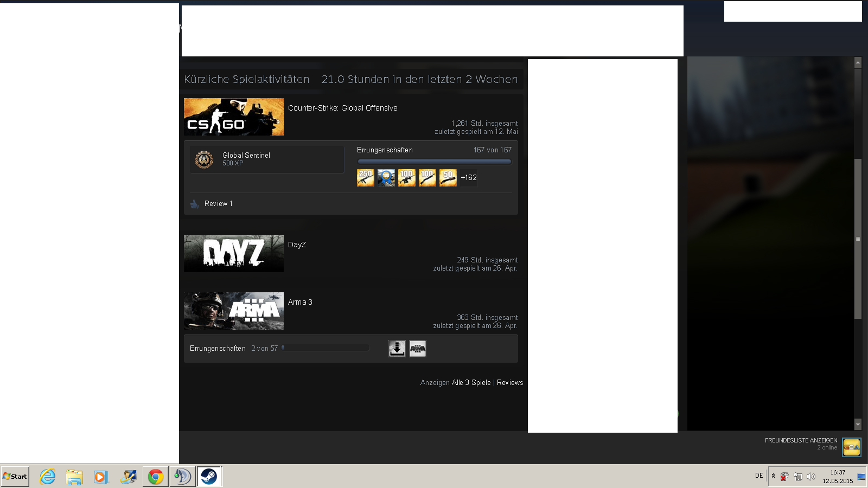
Task: Click the vertical scrollbar thumb
Action: tap(858, 239)
